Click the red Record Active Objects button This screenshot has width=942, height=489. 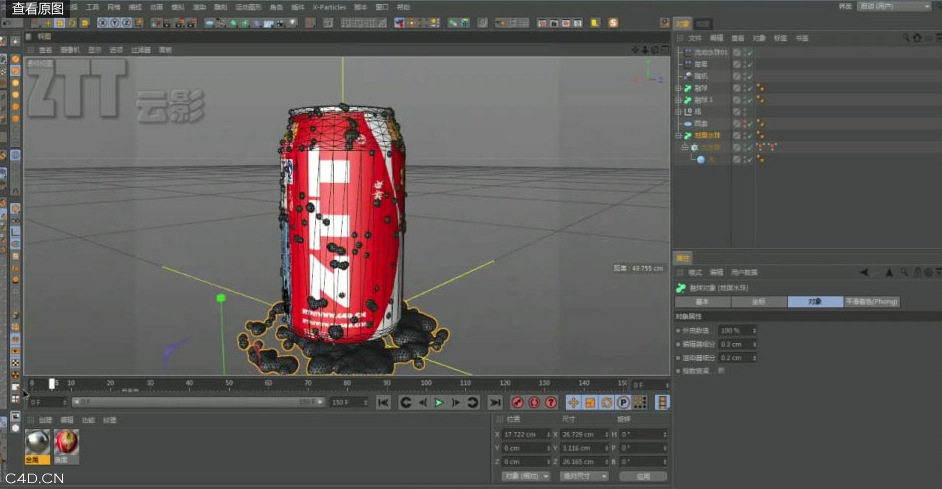coord(517,402)
